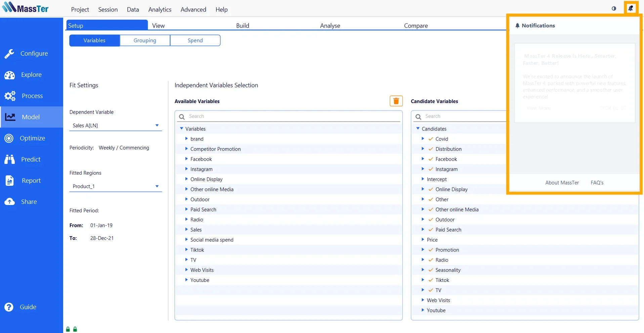Switch to the Grouping tab
This screenshot has width=644, height=333.
click(x=145, y=40)
